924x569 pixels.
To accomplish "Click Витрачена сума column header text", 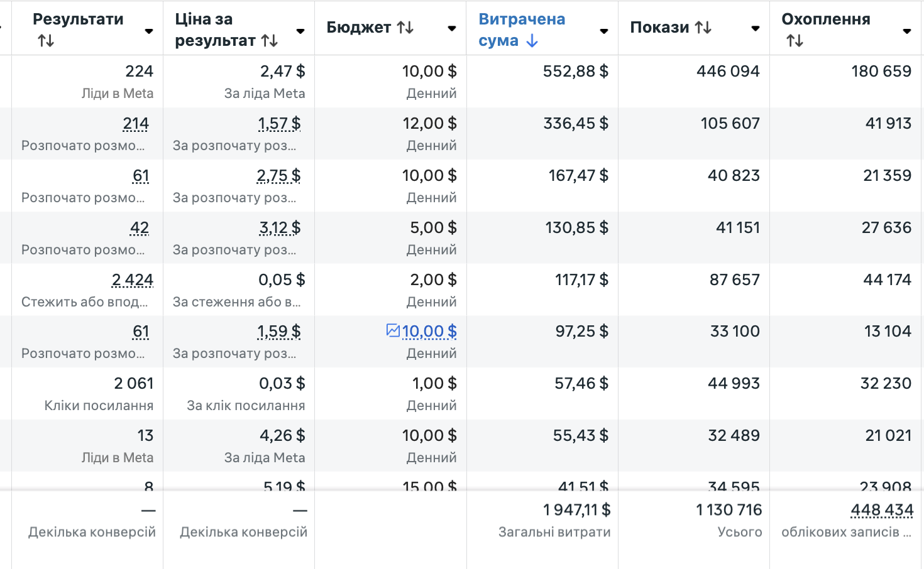I will click(522, 30).
